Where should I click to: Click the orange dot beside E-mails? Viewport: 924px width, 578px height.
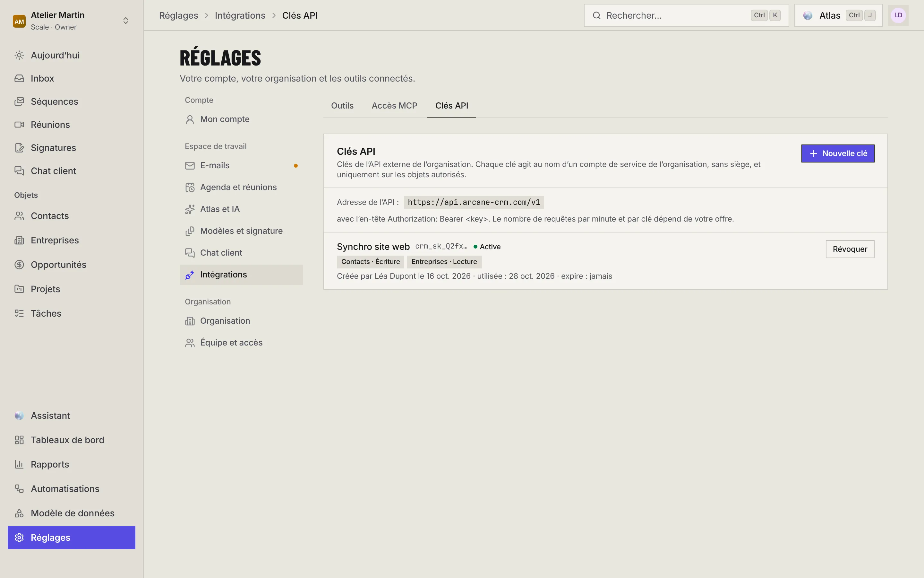pos(295,165)
